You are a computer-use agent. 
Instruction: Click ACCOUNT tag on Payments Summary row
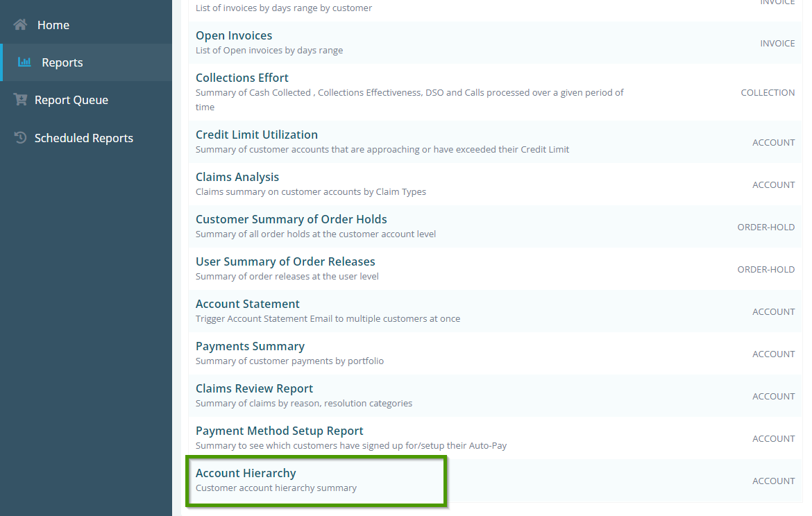(x=773, y=354)
